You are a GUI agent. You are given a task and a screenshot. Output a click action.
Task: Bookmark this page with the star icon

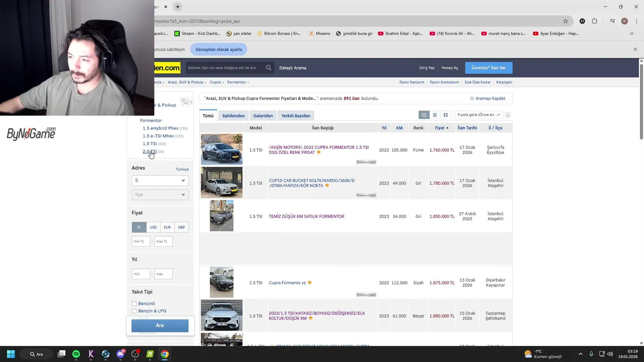point(566,21)
